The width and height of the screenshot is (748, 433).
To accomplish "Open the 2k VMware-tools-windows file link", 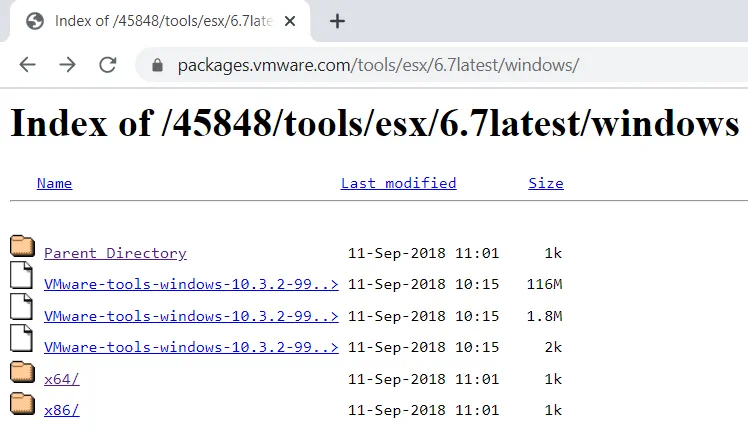I will (x=191, y=347).
